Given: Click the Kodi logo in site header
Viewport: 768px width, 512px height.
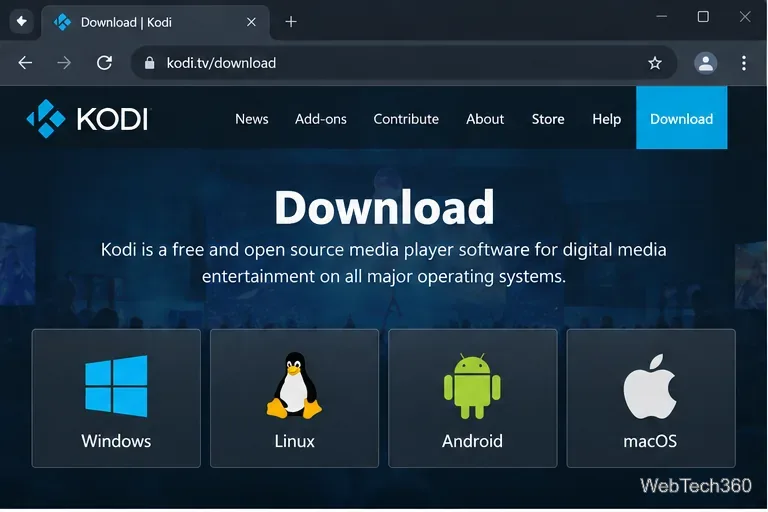Looking at the screenshot, I should pyautogui.click(x=88, y=119).
